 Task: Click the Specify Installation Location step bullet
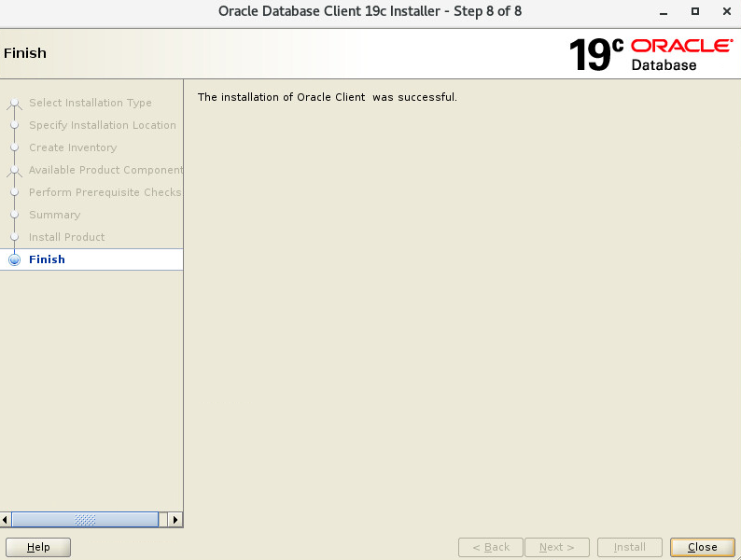click(15, 125)
